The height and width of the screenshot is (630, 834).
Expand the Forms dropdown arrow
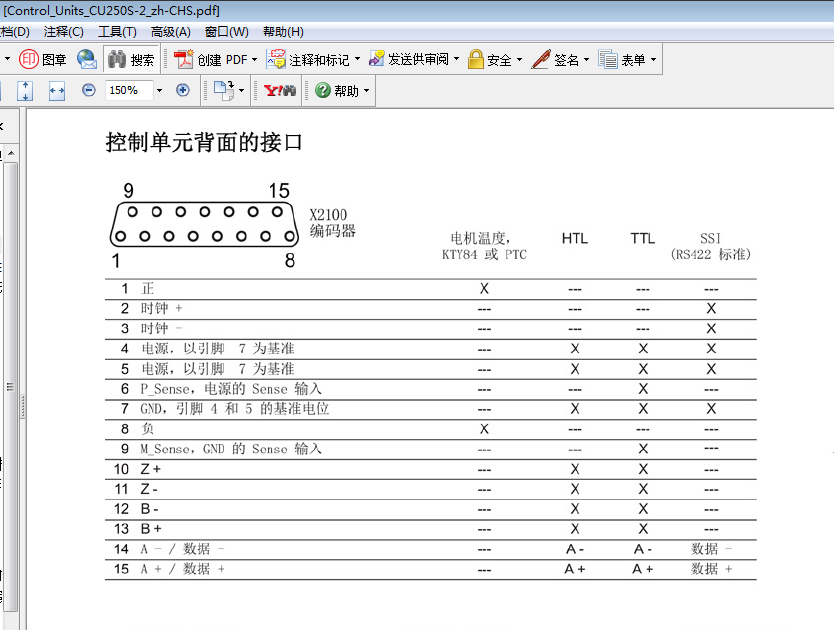[653, 59]
